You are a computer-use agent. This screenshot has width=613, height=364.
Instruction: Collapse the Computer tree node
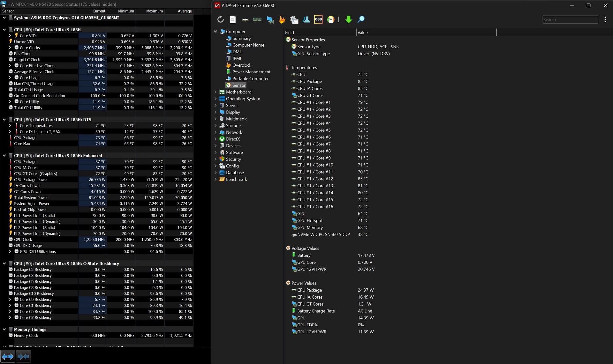[216, 32]
